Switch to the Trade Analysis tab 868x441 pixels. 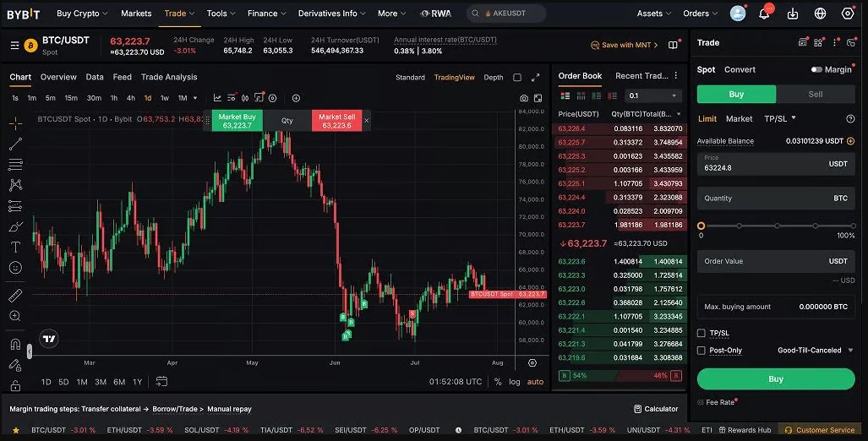tap(169, 77)
